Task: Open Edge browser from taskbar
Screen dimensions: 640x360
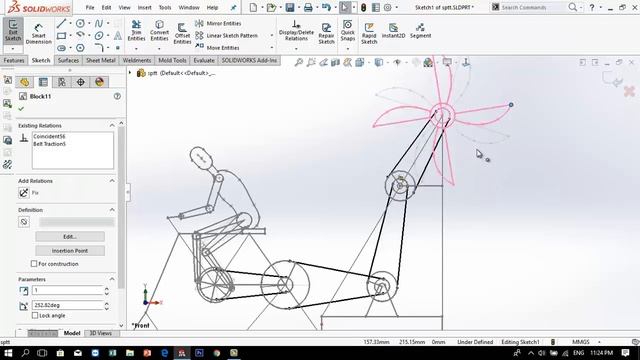Action: (x=164, y=353)
